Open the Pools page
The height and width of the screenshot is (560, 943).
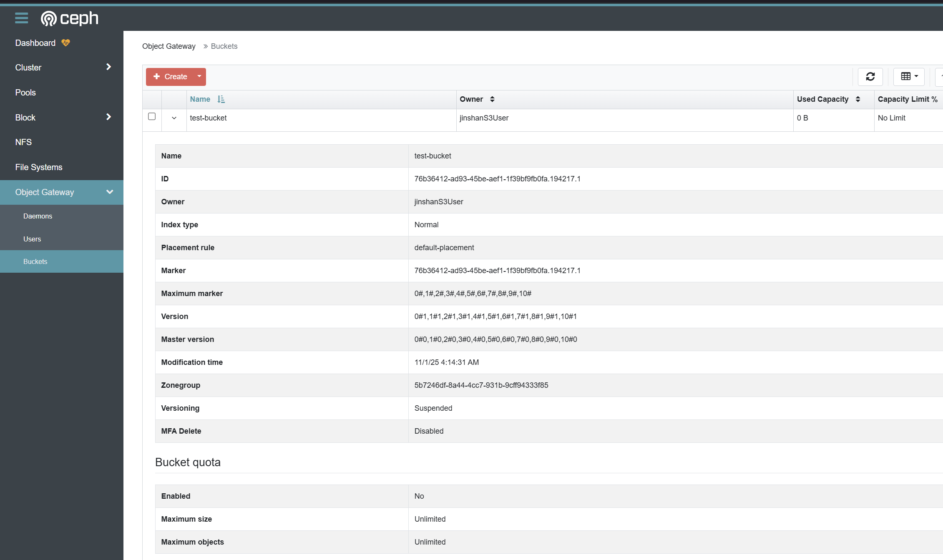25,93
